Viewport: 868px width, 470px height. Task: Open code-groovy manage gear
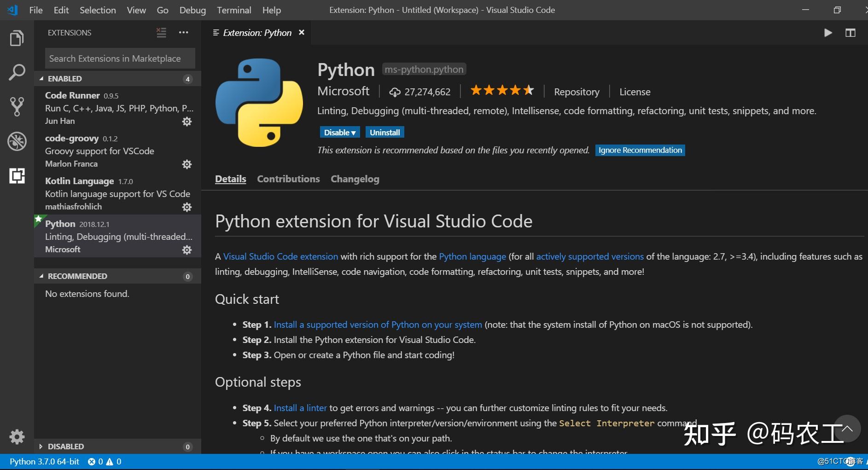tap(187, 164)
